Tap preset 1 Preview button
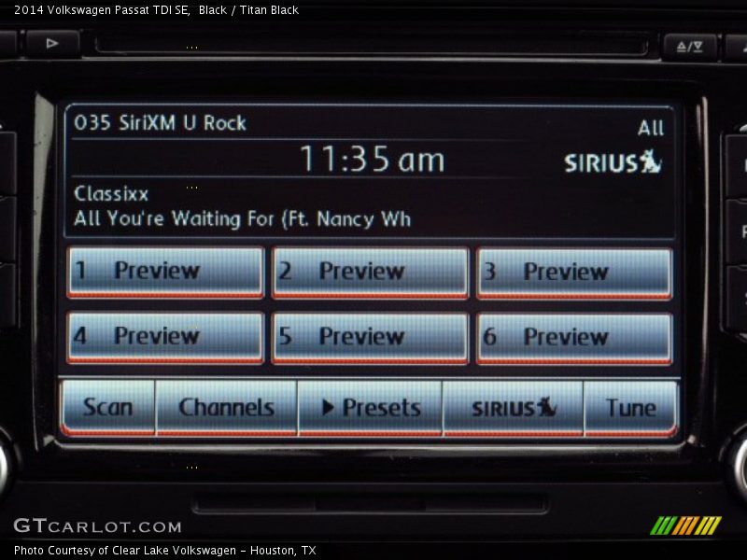 pos(165,273)
